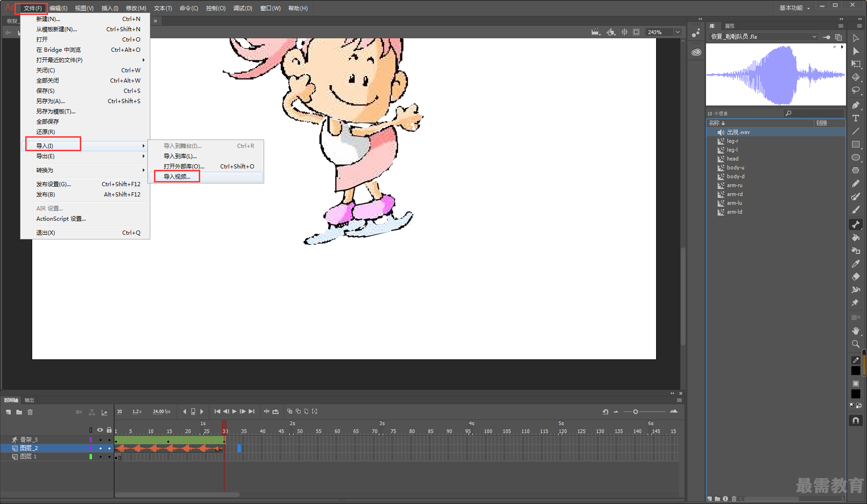Select the PolyStar hexagon tool
Screen dimensions: 867x504
(x=856, y=170)
